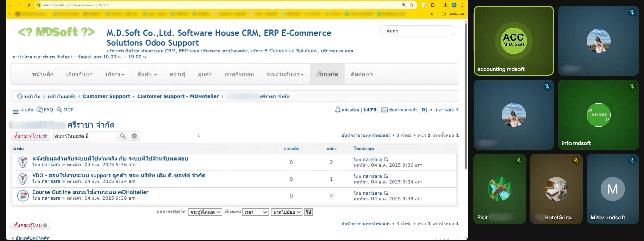The image size is (644, 241).
Task: Click the forum search magnifier button
Action: (123, 136)
